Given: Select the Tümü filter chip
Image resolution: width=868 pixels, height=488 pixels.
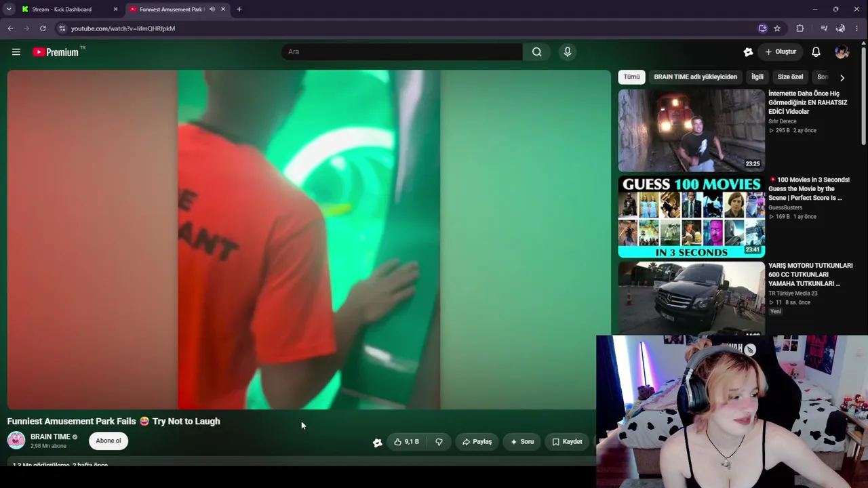Looking at the screenshot, I should coord(631,77).
